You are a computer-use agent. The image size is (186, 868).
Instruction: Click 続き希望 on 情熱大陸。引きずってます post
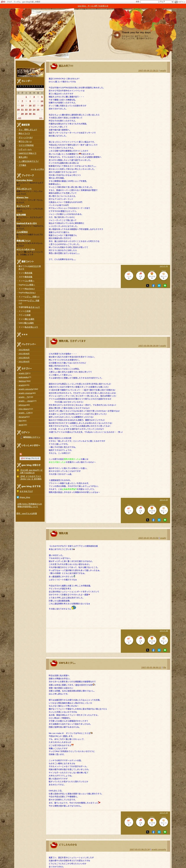point(152,510)
